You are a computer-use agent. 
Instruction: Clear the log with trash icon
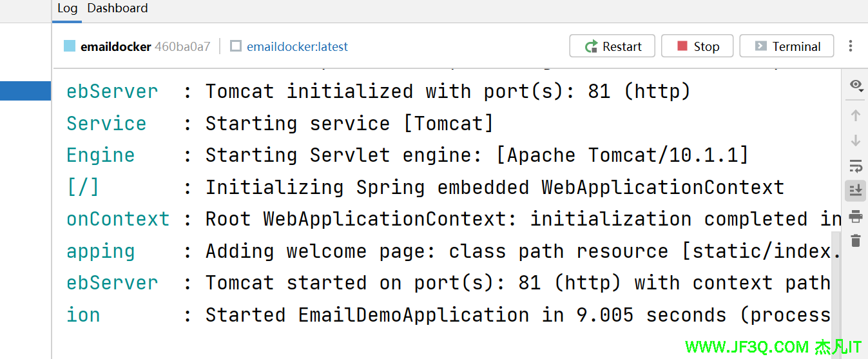856,241
